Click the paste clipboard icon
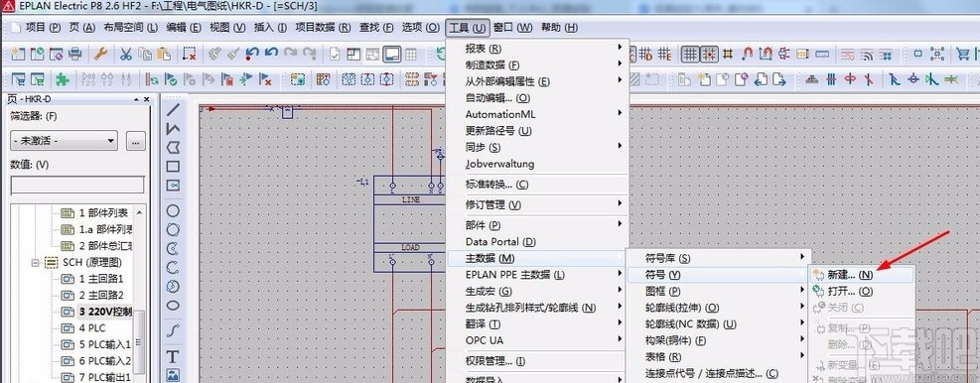Image resolution: width=980 pixels, height=383 pixels. 164,55
